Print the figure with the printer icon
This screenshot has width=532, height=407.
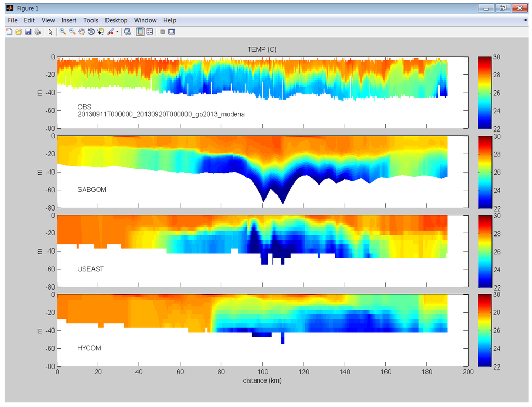coord(37,32)
